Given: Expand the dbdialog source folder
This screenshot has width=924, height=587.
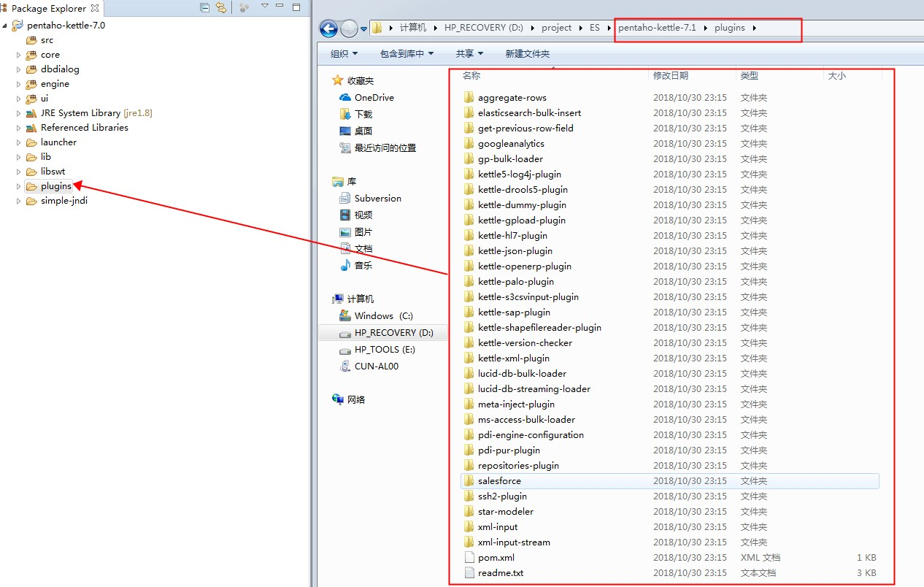Looking at the screenshot, I should coord(19,69).
